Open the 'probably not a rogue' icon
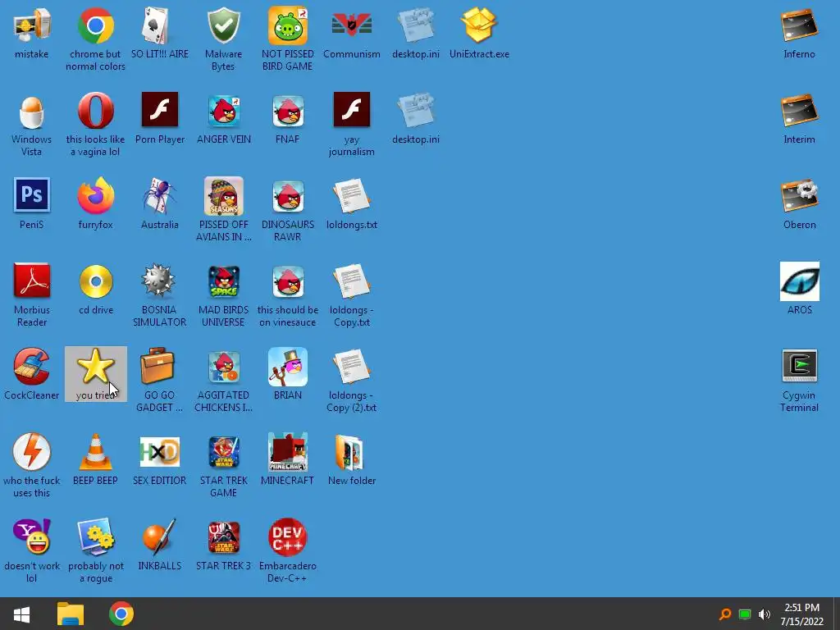Image resolution: width=840 pixels, height=630 pixels. [95, 536]
